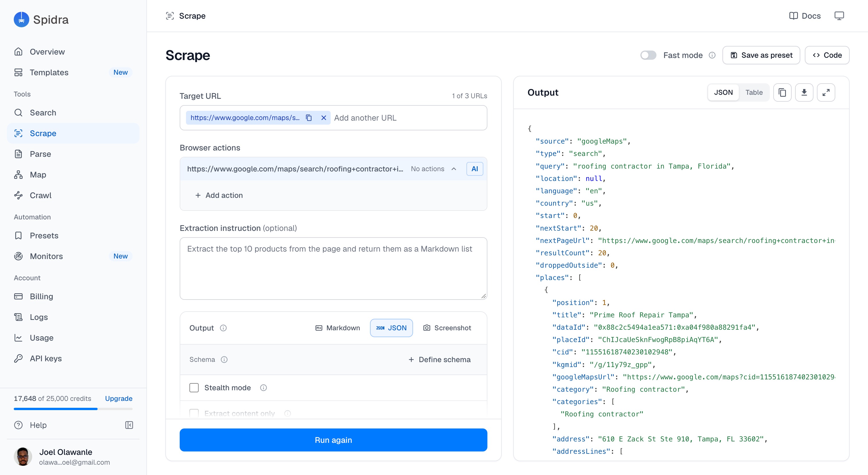This screenshot has height=475, width=868.
Task: Remove the Google Maps URL chip
Action: (323, 118)
